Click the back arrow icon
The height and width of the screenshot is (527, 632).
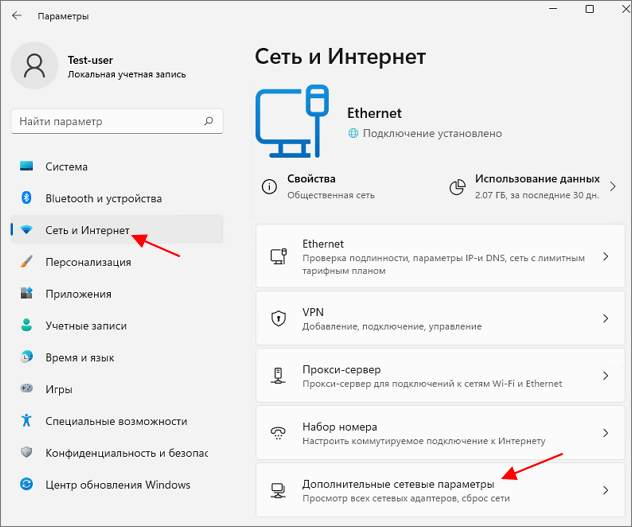click(17, 16)
